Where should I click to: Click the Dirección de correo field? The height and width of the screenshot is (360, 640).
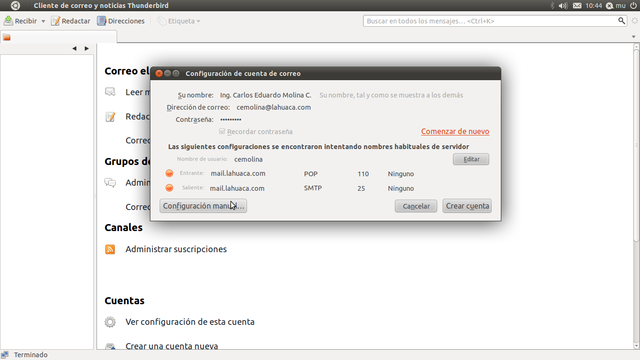[x=273, y=107]
